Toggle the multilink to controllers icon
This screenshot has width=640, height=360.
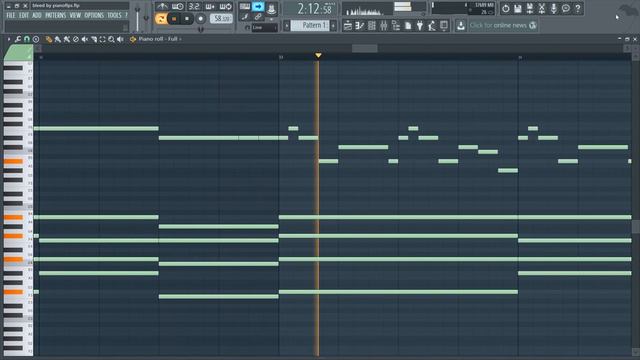click(x=258, y=17)
